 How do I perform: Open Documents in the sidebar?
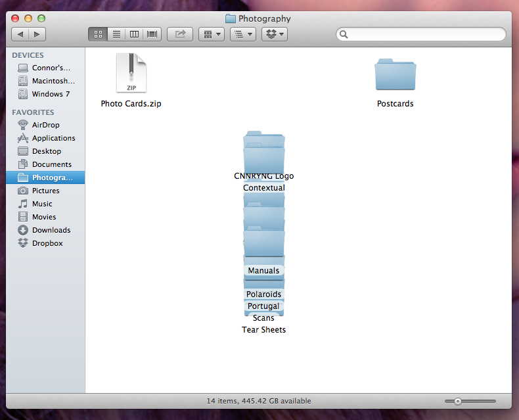[45, 164]
